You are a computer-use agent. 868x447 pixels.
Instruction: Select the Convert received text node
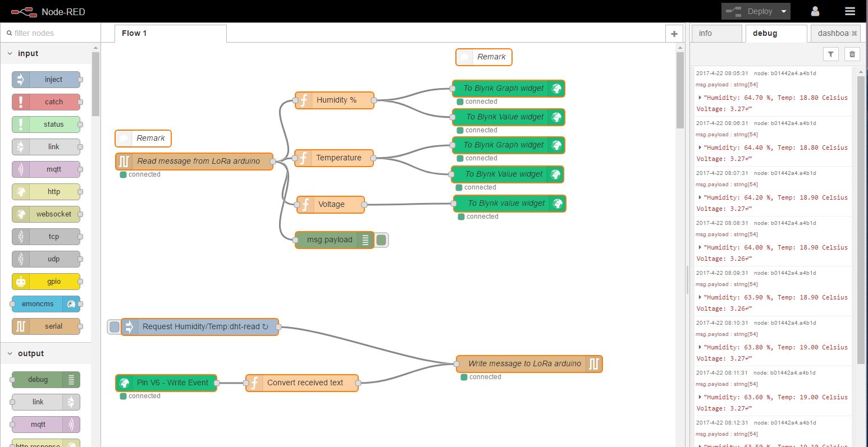[x=302, y=383]
